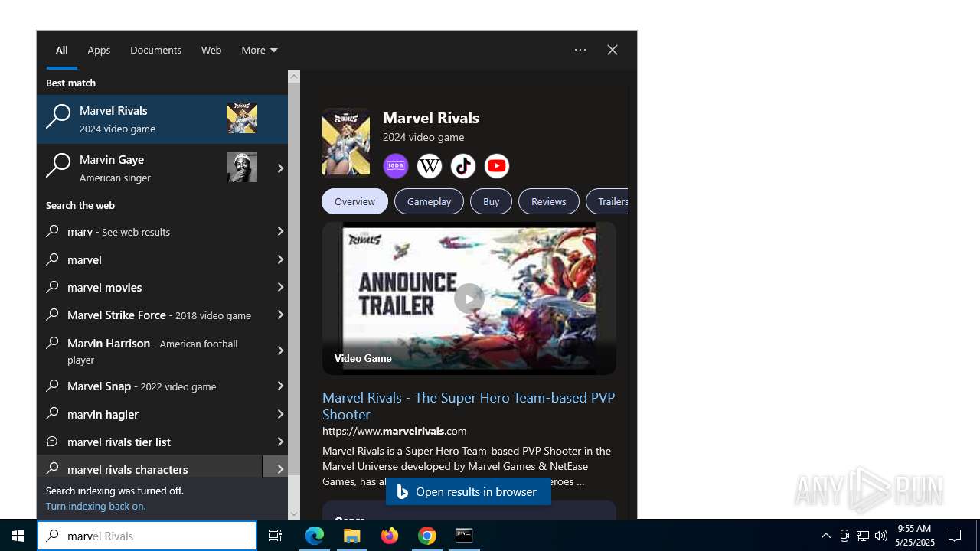Open the YouTube link icon
The width and height of the screenshot is (980, 551).
coord(497,166)
